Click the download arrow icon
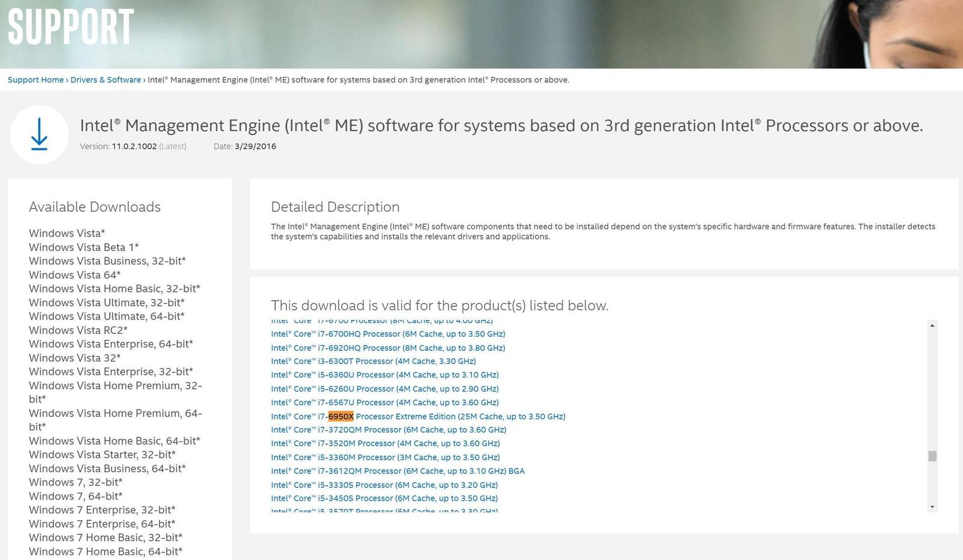963x560 pixels. (39, 135)
